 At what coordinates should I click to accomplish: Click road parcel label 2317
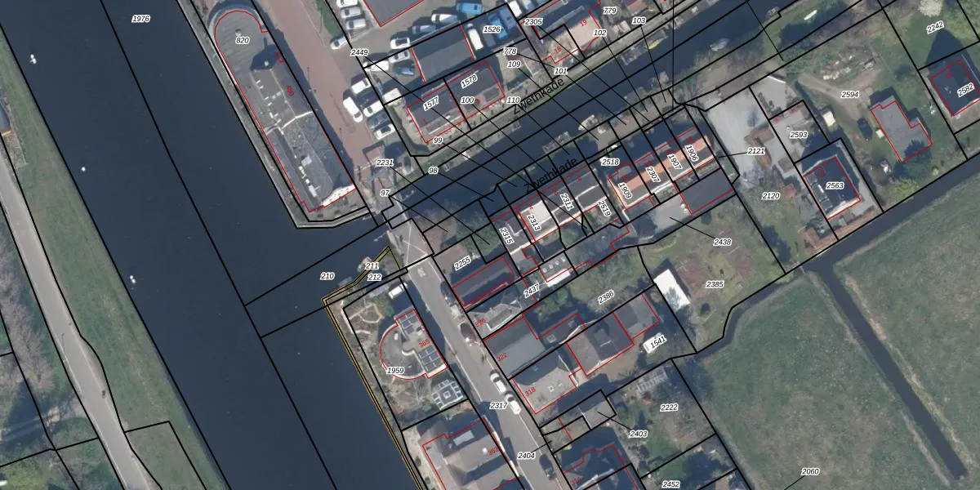[498, 406]
